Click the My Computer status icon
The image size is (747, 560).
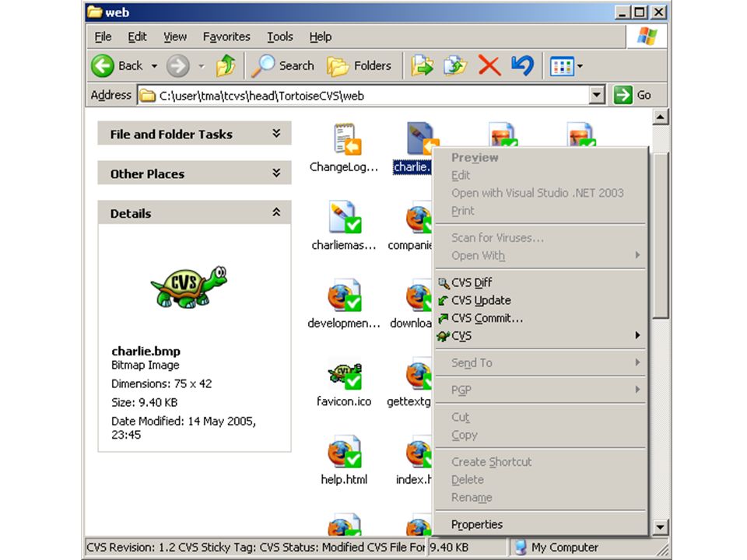(521, 547)
